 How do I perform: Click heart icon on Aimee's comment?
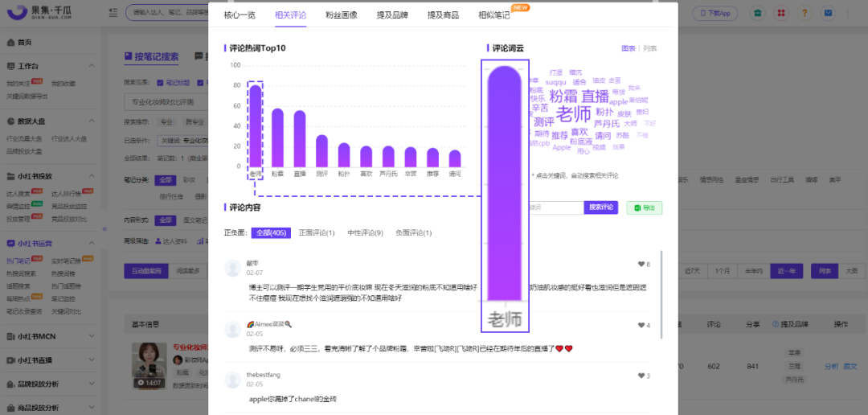(x=641, y=325)
